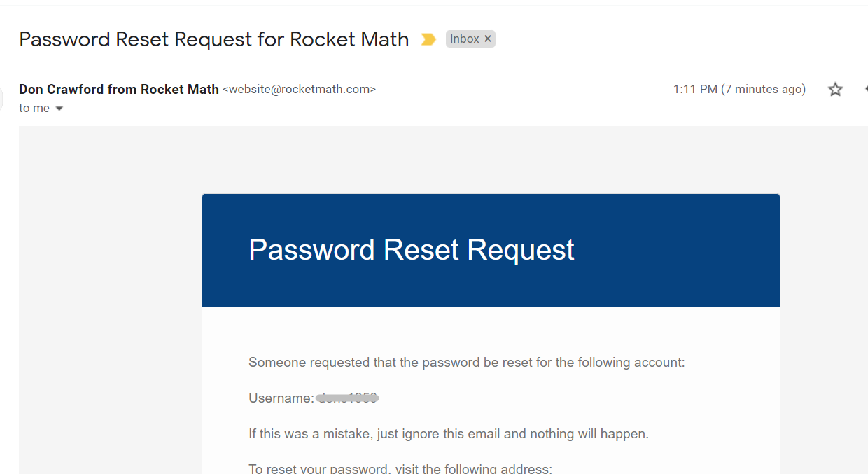Screen dimensions: 868x474
Task: Expand recipient details arrow beside "to me"
Action: 59,109
